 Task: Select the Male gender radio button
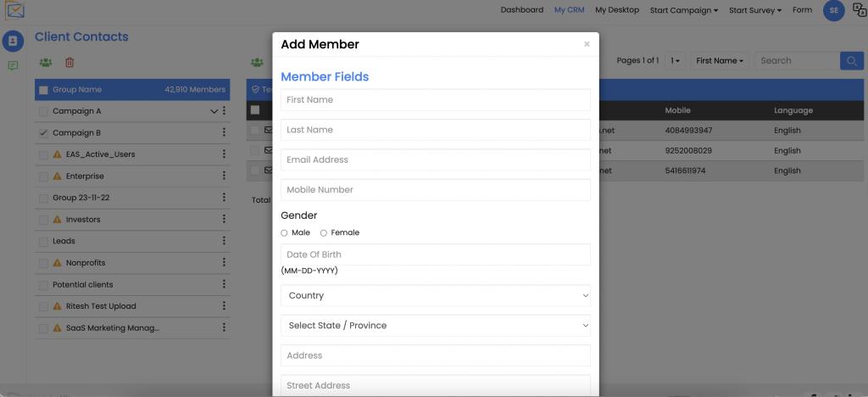coord(285,232)
